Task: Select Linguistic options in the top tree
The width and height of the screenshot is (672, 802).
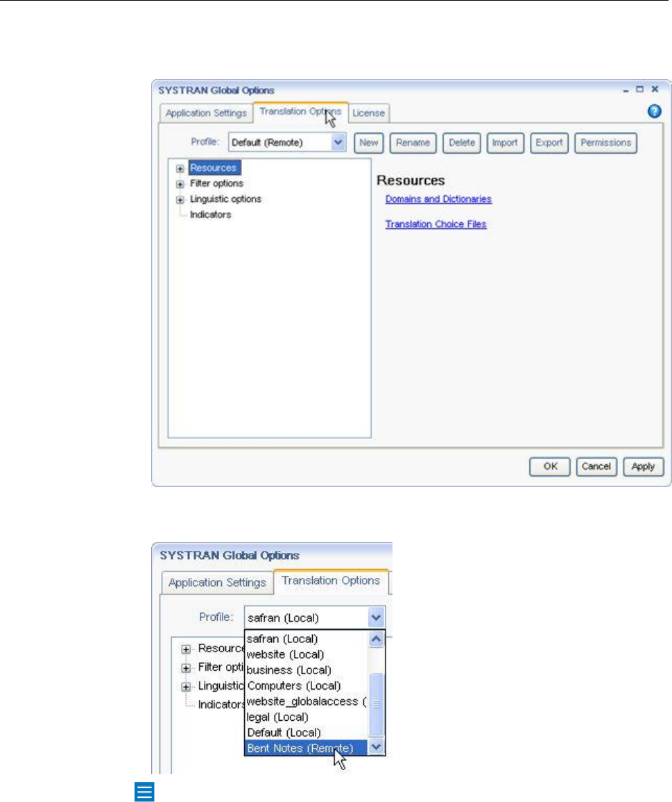Action: click(225, 199)
